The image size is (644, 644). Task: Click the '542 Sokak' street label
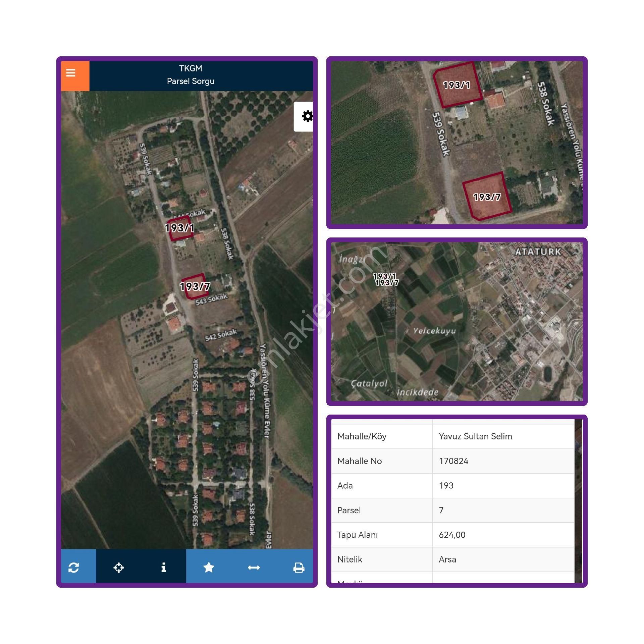(x=221, y=335)
